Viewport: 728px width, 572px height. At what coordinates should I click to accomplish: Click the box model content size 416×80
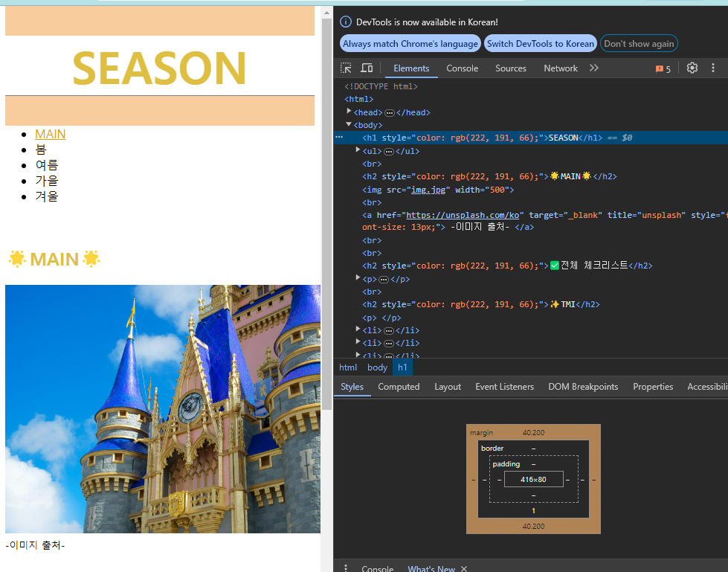pos(533,479)
